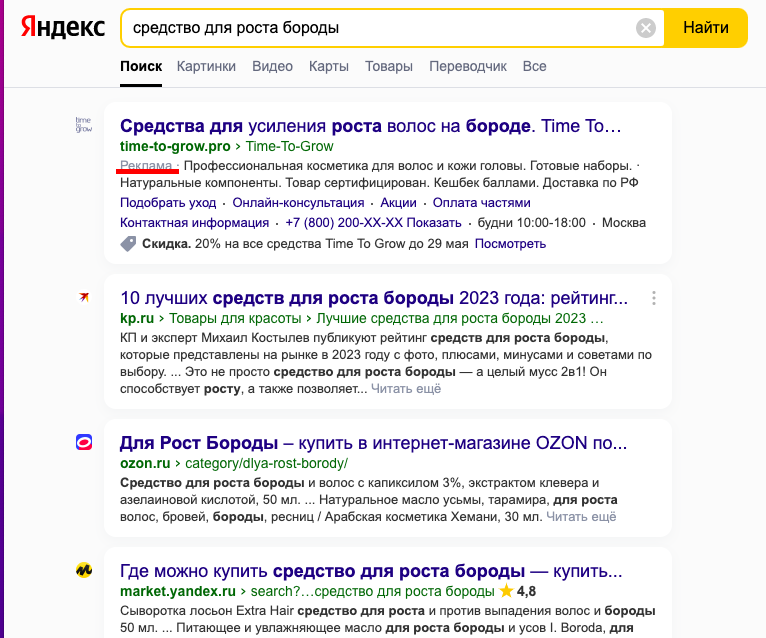The image size is (766, 638).
Task: Open the ozon.ru domain link
Action: pos(145,463)
